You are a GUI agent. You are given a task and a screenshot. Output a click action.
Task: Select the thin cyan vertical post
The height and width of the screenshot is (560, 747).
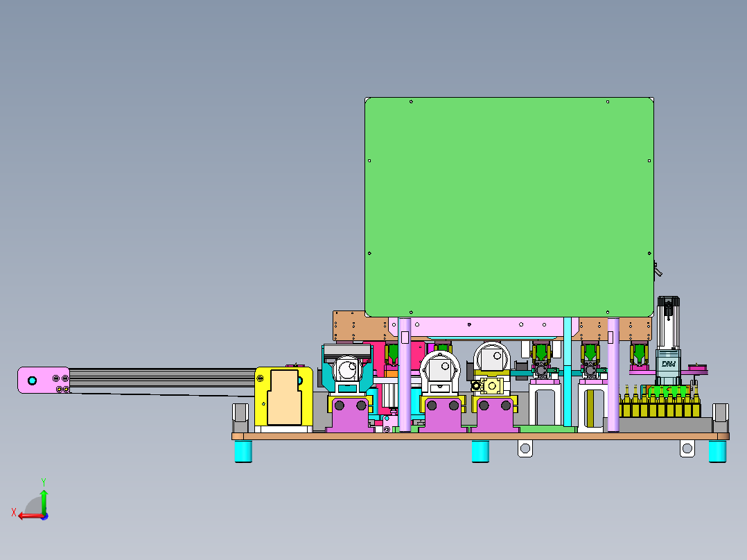coord(568,371)
